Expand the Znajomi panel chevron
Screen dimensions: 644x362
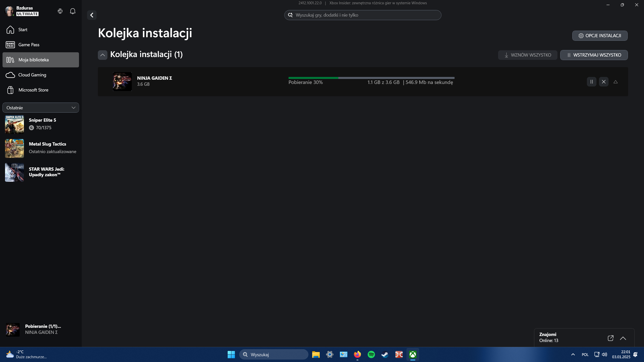coord(623,338)
